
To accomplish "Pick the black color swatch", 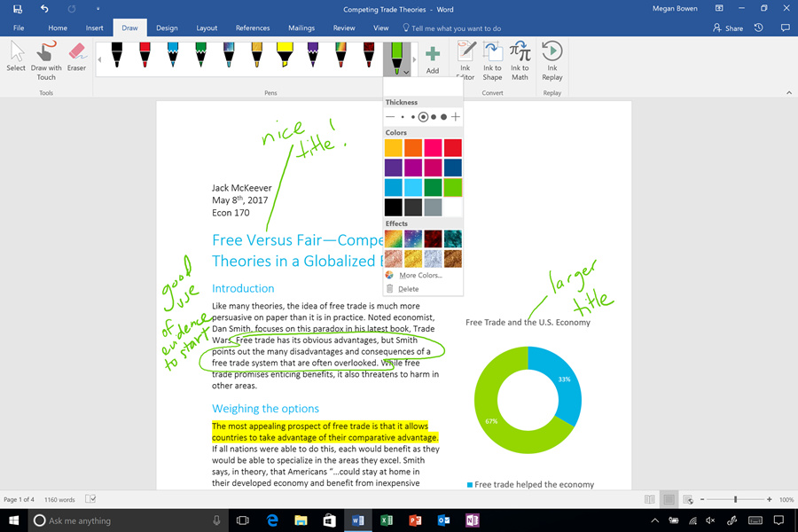I will coord(394,207).
